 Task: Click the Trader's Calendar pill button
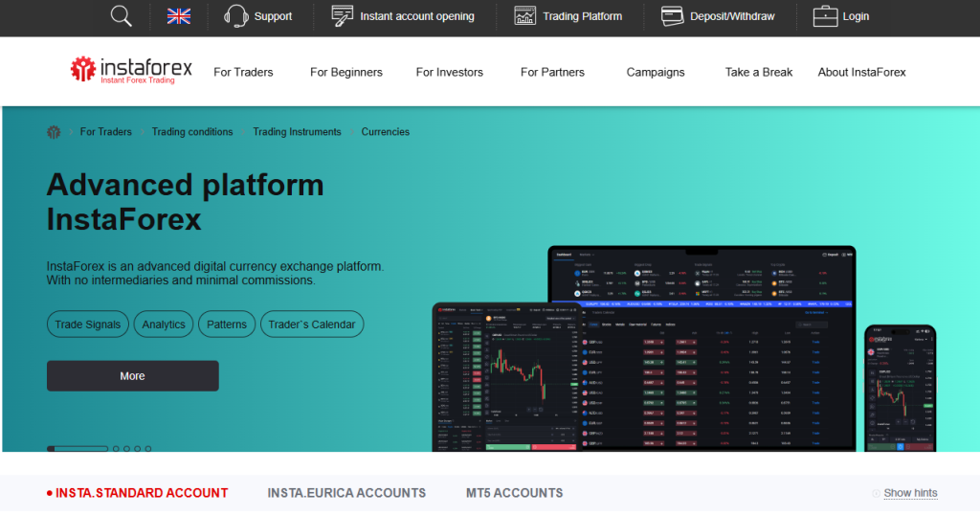pyautogui.click(x=312, y=325)
